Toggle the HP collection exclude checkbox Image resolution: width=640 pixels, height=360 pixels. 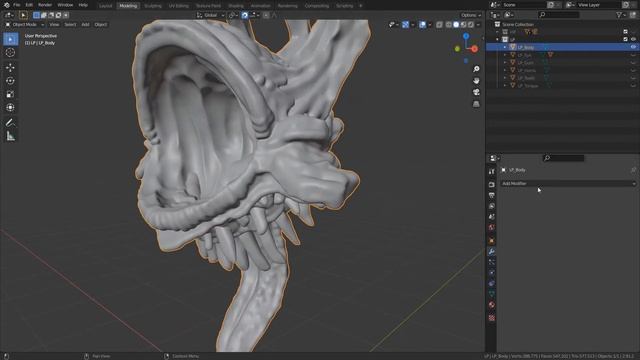tap(625, 32)
